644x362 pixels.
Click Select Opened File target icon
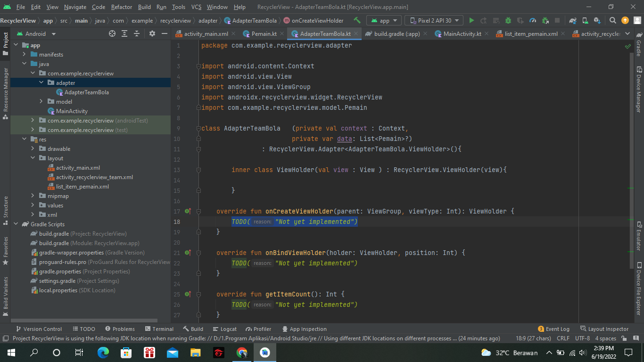[x=112, y=33]
